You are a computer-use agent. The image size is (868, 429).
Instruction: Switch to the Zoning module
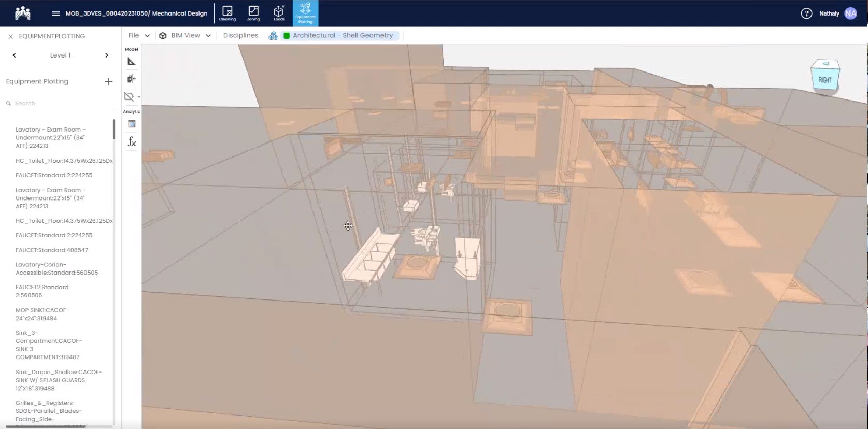point(253,13)
